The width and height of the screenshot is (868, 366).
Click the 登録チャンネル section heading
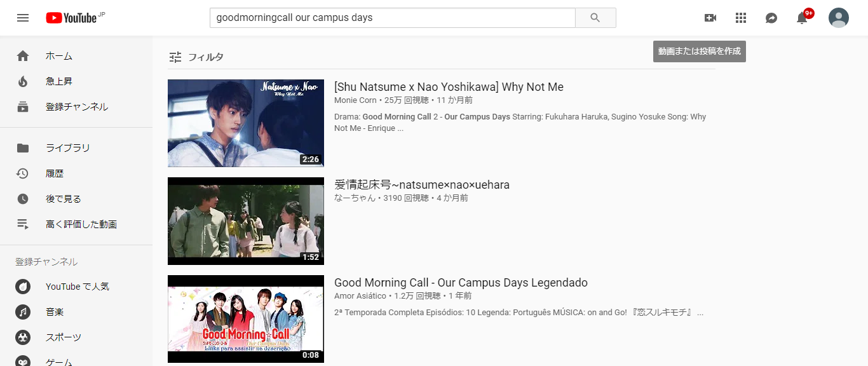pyautogui.click(x=46, y=262)
